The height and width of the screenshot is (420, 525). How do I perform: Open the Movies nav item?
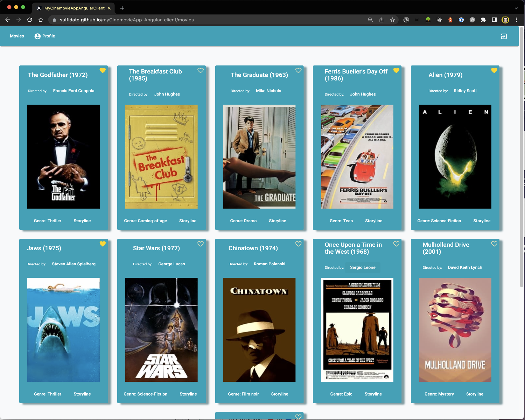[17, 36]
